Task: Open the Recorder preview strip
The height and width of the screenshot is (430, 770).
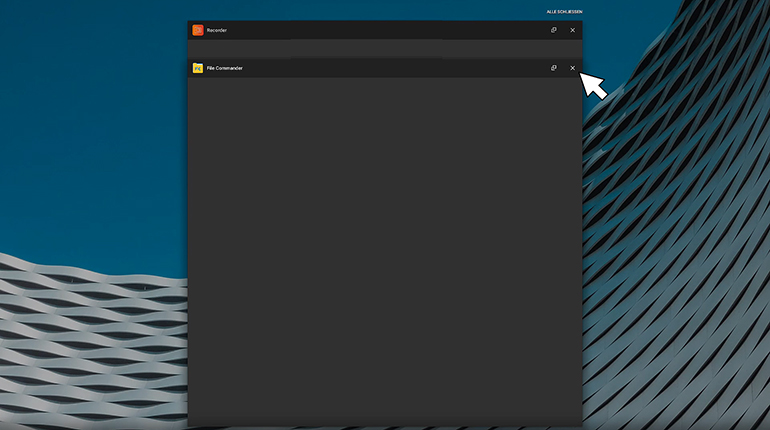Action: point(385,49)
